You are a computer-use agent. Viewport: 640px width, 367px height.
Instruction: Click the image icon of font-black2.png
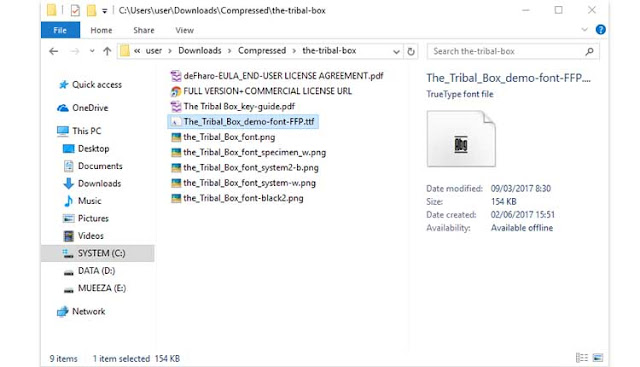point(176,198)
